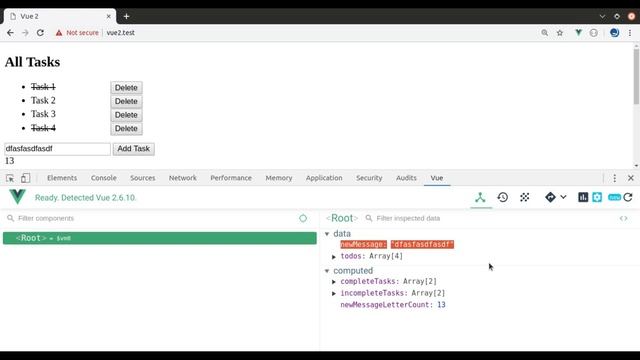Open the Performance tab
Image resolution: width=640 pixels, height=360 pixels.
point(231,178)
